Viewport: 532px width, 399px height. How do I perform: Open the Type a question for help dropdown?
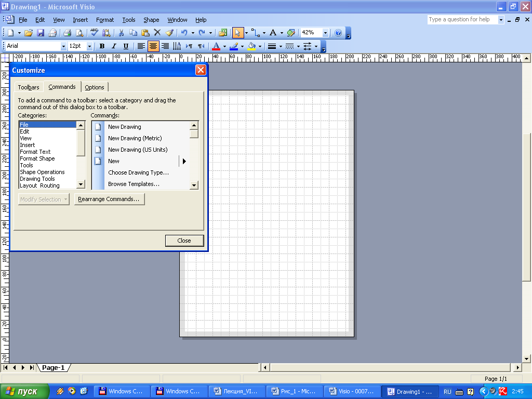pyautogui.click(x=501, y=20)
